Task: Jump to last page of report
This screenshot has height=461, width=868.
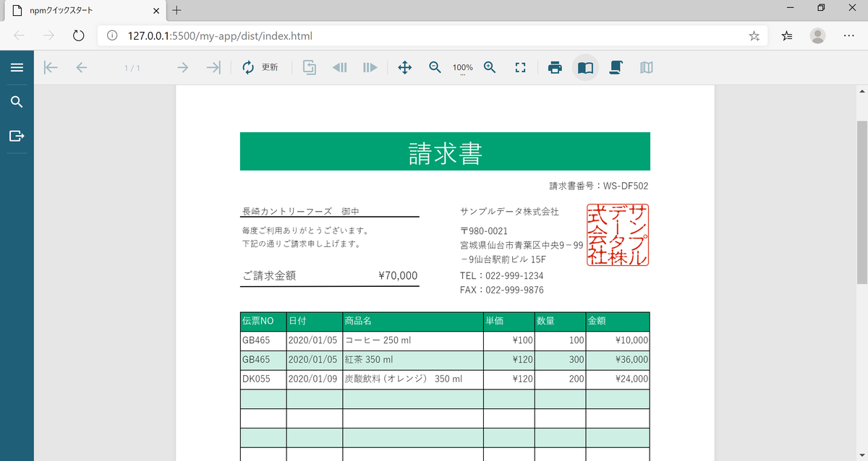Action: pos(213,67)
